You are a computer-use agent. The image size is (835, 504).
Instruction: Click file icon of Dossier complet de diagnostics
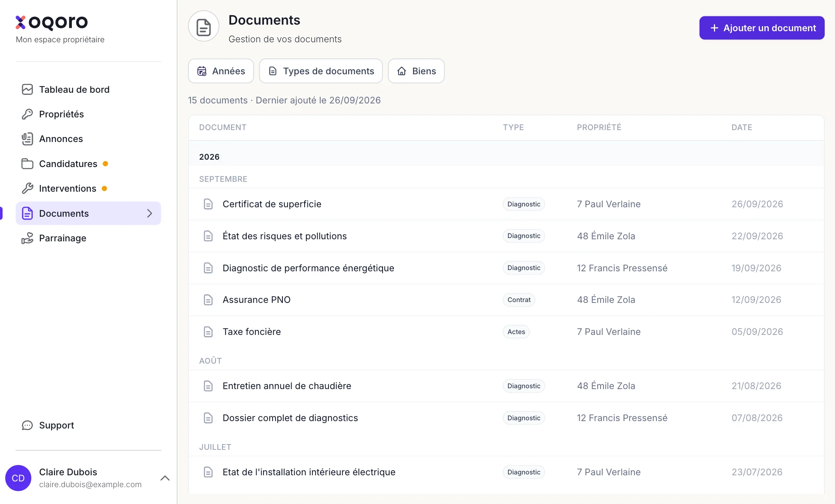coord(208,418)
